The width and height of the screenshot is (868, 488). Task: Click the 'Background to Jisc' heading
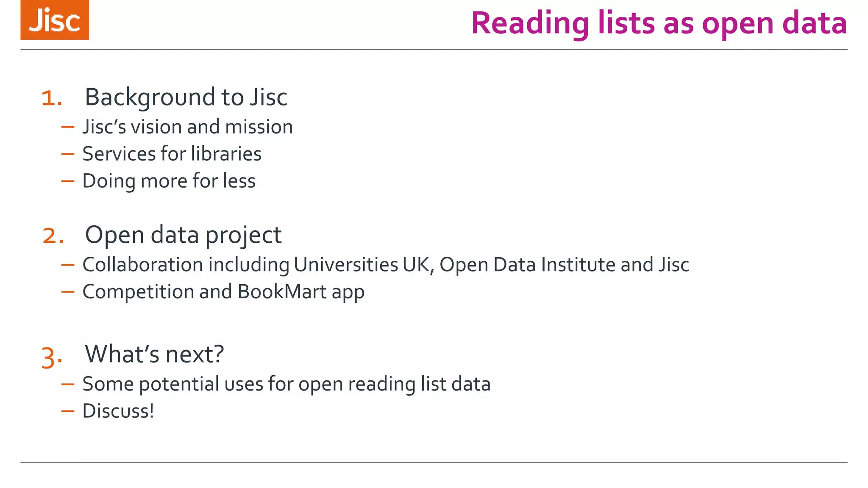(186, 97)
